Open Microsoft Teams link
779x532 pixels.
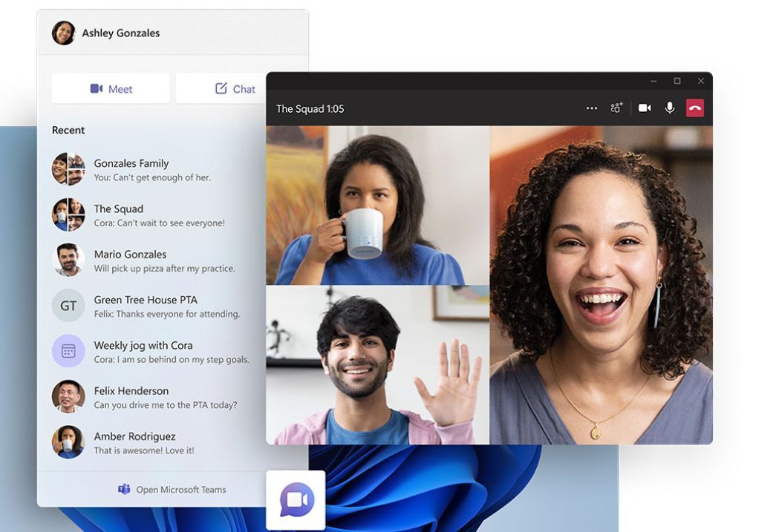click(172, 489)
